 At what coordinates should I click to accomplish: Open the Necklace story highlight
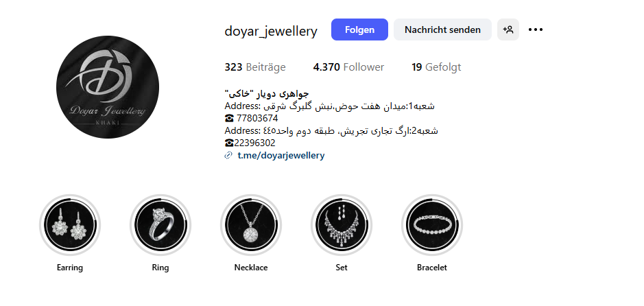point(251,225)
